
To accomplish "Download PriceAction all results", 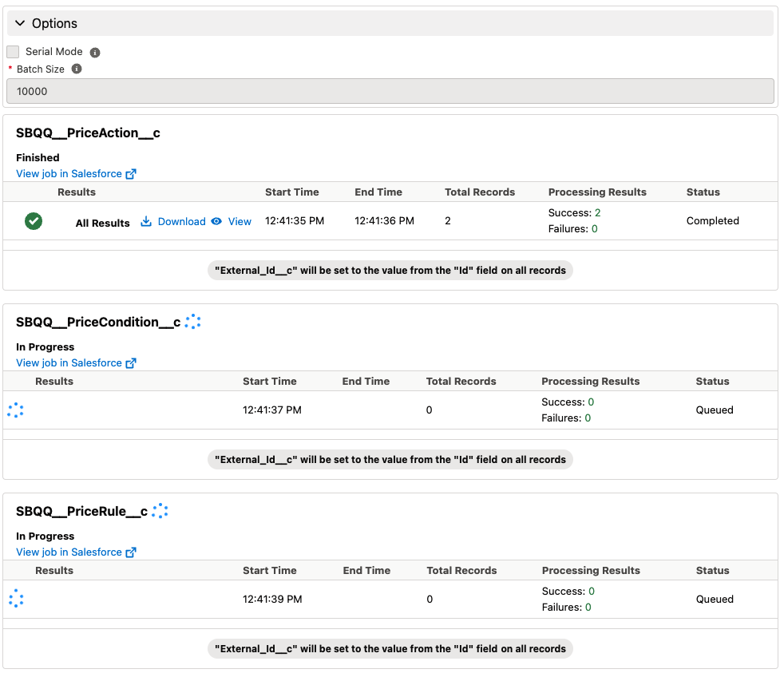I will [181, 221].
